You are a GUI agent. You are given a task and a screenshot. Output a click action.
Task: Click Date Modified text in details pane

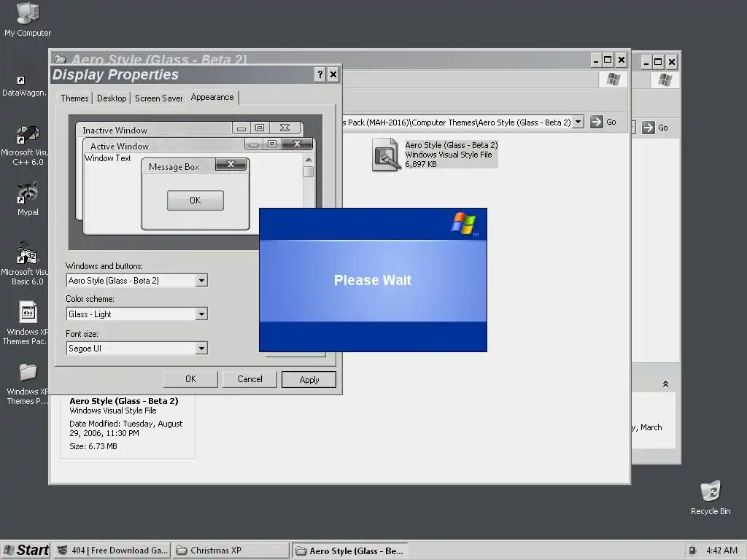point(125,428)
